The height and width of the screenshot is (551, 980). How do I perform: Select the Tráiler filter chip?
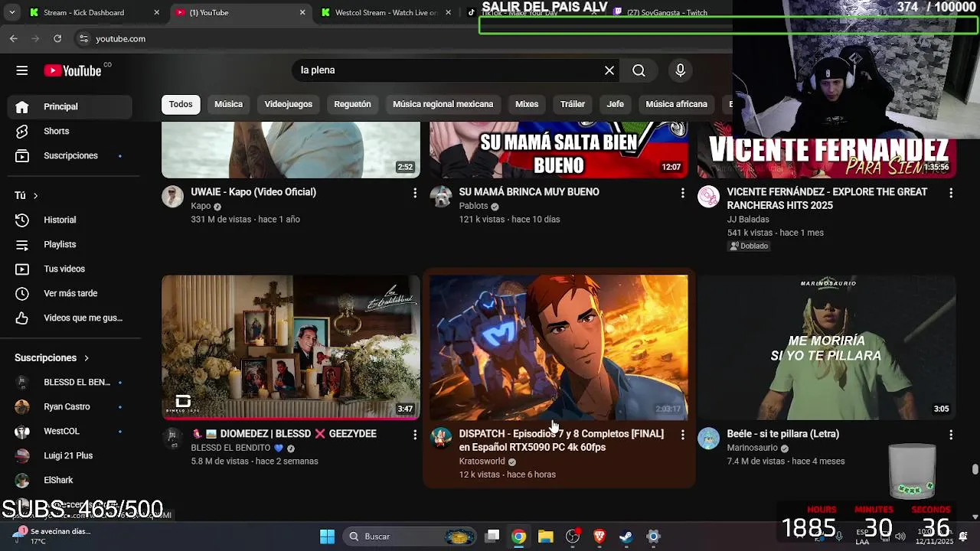click(573, 104)
